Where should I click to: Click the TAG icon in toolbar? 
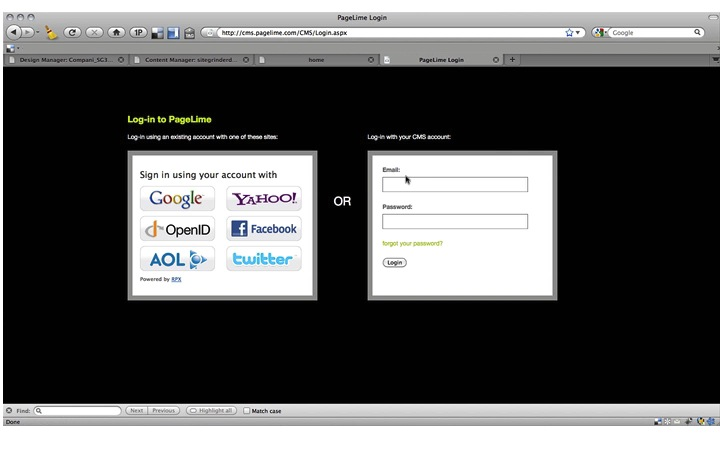189,33
